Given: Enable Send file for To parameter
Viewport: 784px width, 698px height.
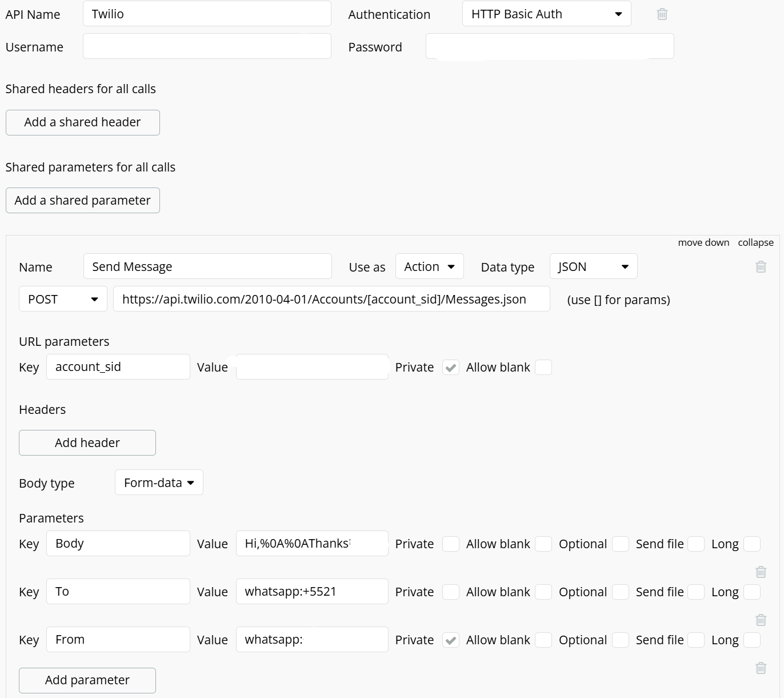Looking at the screenshot, I should (x=696, y=592).
